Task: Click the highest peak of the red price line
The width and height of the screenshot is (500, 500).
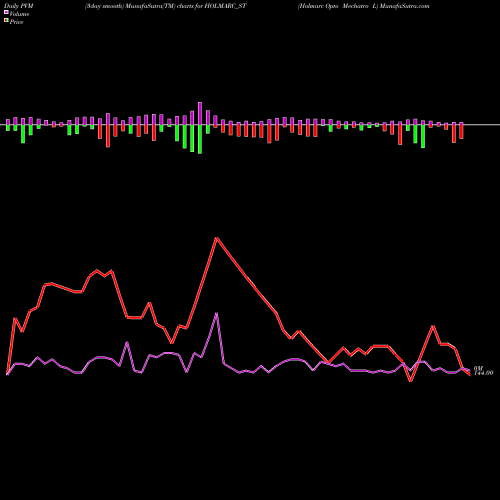Action: point(216,238)
